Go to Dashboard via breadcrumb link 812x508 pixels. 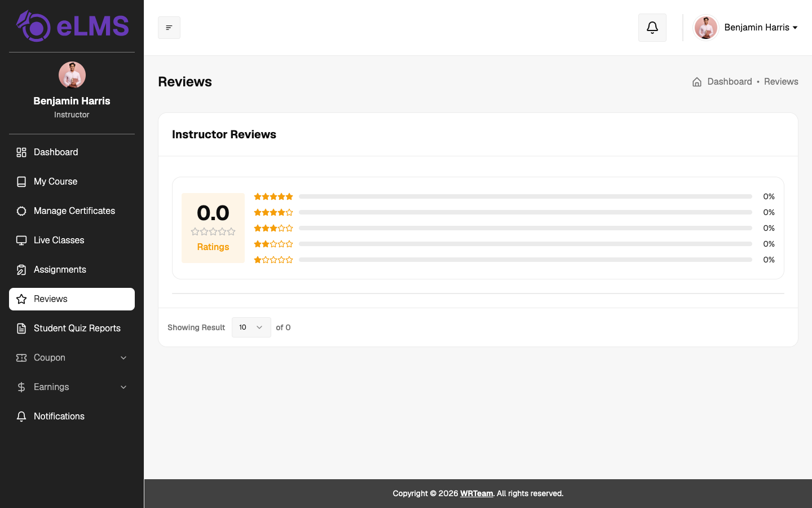pos(730,82)
